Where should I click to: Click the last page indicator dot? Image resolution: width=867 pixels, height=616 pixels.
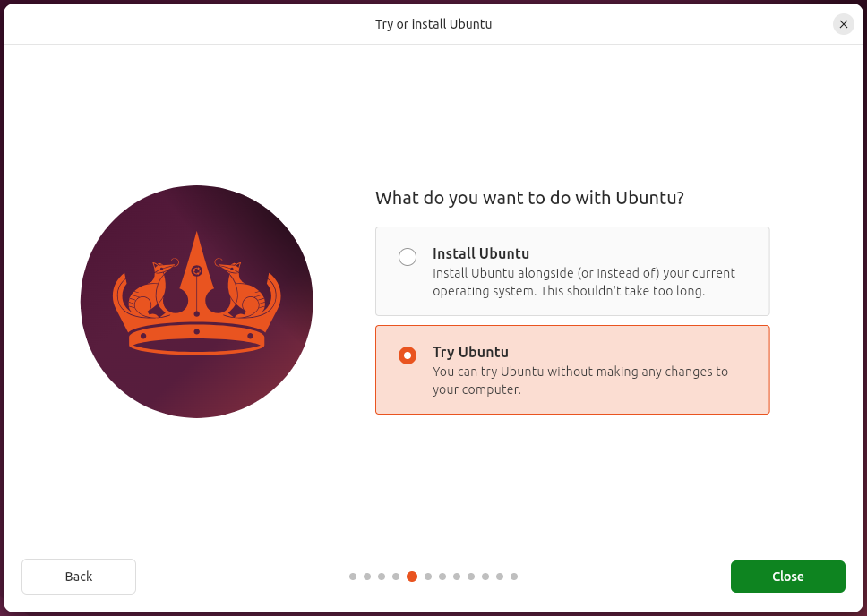[513, 577]
